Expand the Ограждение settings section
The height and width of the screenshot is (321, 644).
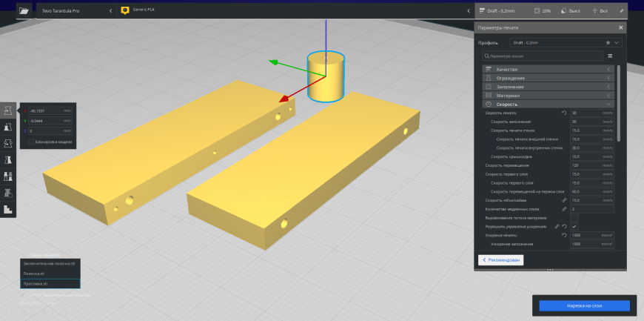pos(549,78)
